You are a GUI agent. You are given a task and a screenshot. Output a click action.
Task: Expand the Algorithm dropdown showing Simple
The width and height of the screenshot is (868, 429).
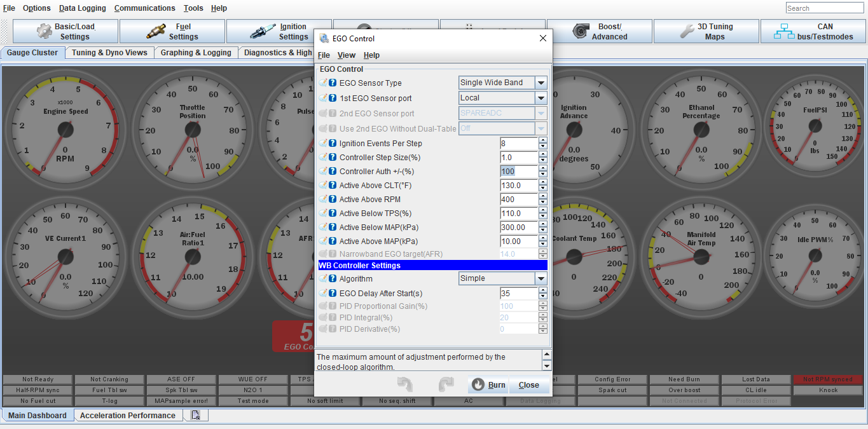pos(541,278)
